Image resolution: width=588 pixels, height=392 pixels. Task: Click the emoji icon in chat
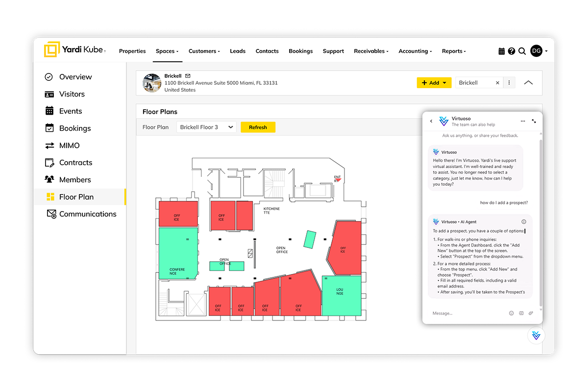click(x=511, y=313)
